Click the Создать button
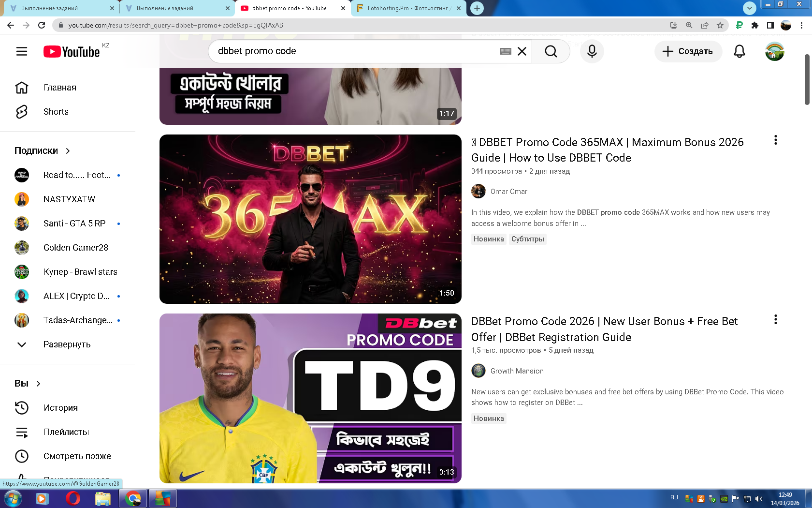Viewport: 812px width, 508px height. coord(688,51)
